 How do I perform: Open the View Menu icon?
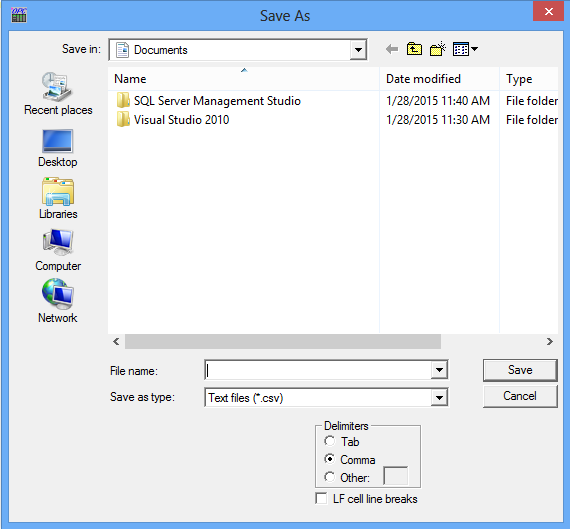(x=465, y=49)
